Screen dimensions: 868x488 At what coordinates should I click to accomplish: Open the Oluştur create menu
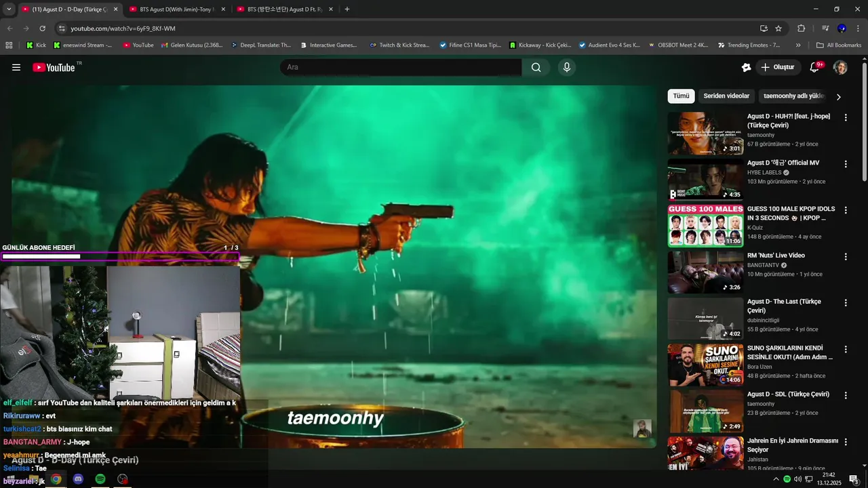[x=778, y=67]
